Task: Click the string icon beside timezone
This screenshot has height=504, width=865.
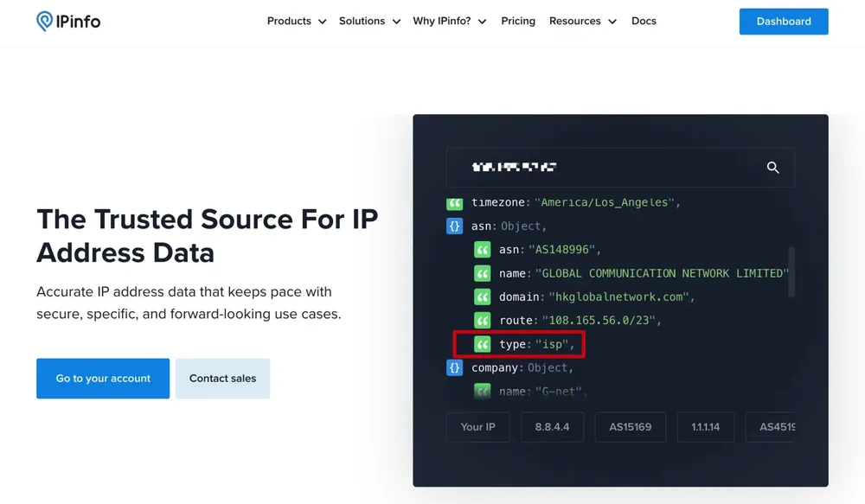Action: (455, 203)
